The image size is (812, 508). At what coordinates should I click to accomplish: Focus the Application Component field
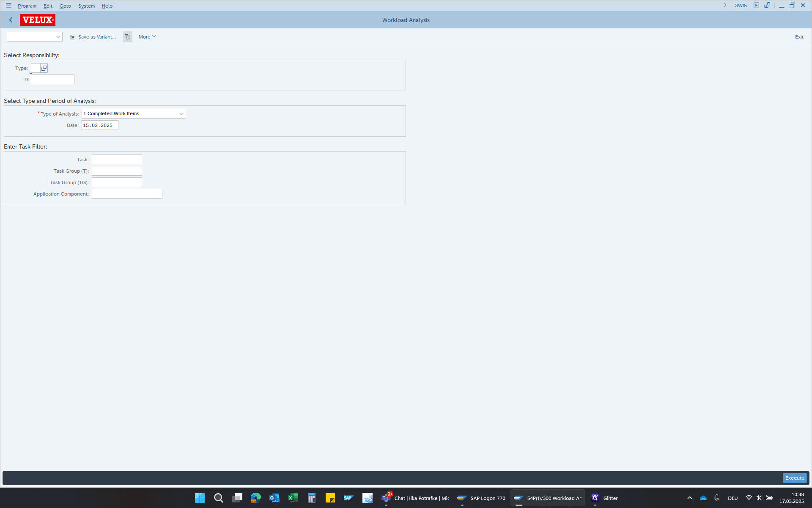click(x=127, y=194)
